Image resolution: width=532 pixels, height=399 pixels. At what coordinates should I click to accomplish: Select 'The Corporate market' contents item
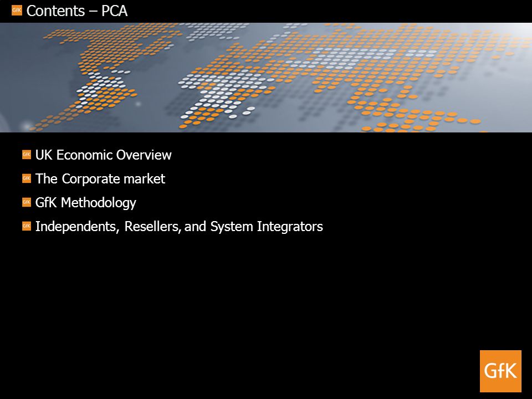(100, 179)
